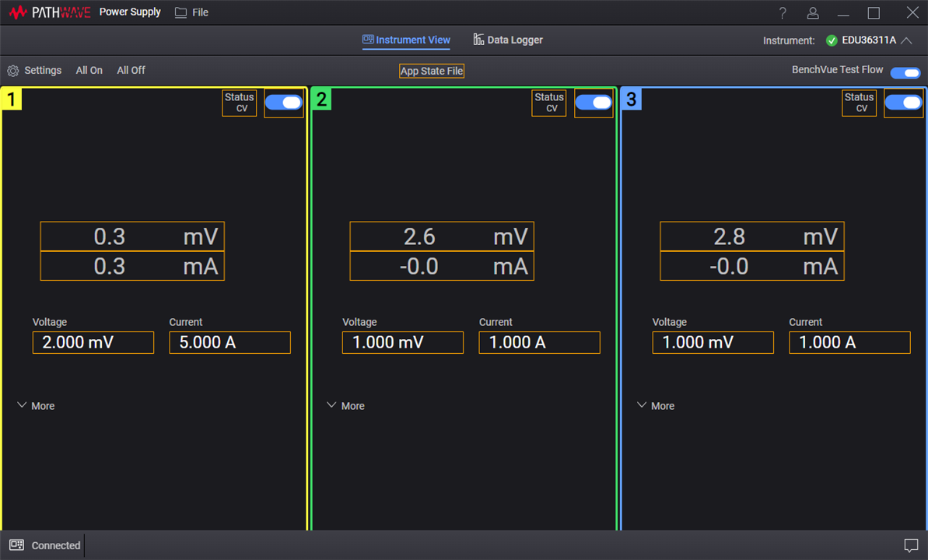Open the help question mark icon
Image resolution: width=928 pixels, height=560 pixels.
(x=783, y=12)
